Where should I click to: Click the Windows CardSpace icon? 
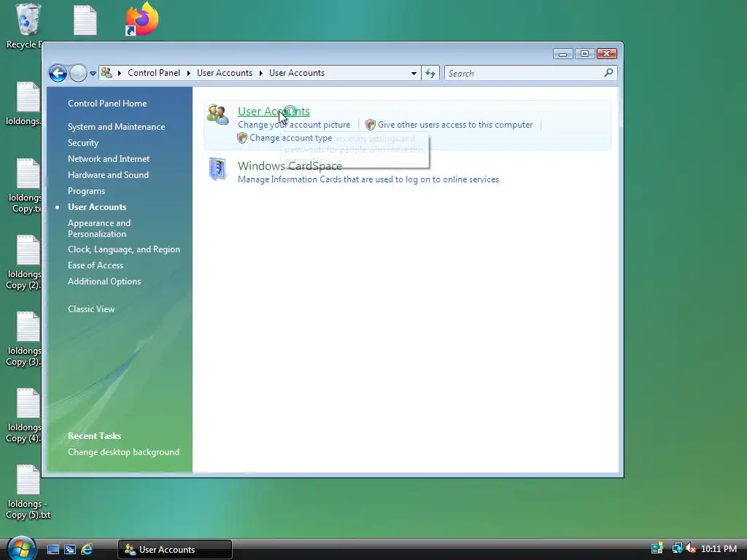click(x=217, y=169)
